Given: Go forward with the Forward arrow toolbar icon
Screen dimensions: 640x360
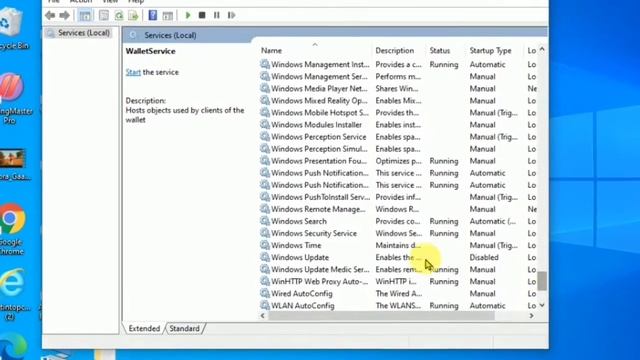Looking at the screenshot, I should [x=64, y=16].
